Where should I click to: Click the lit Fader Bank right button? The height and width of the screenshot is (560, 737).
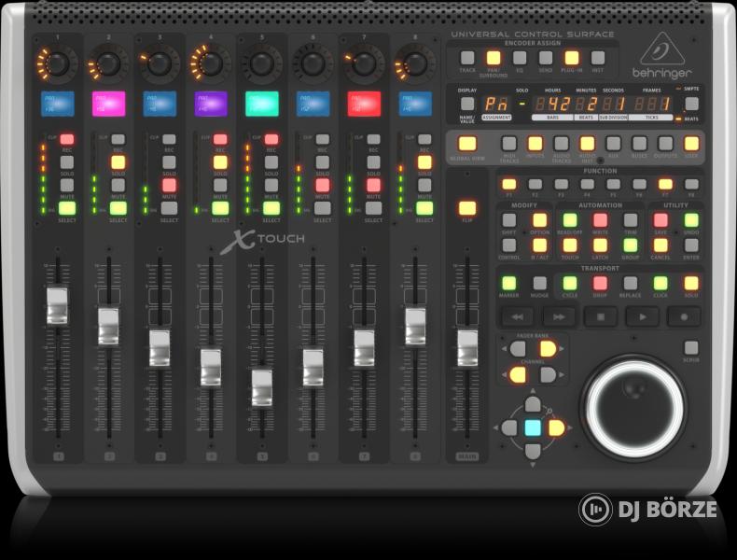(548, 349)
